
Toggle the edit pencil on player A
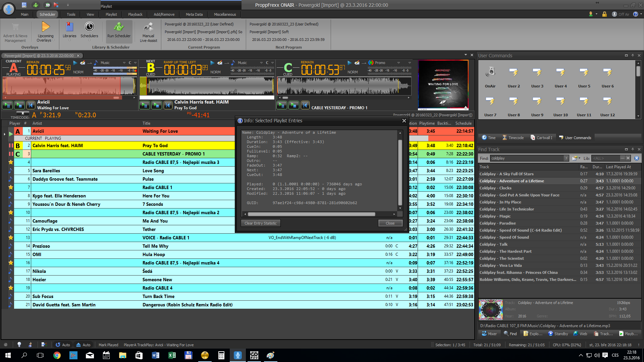[83, 63]
